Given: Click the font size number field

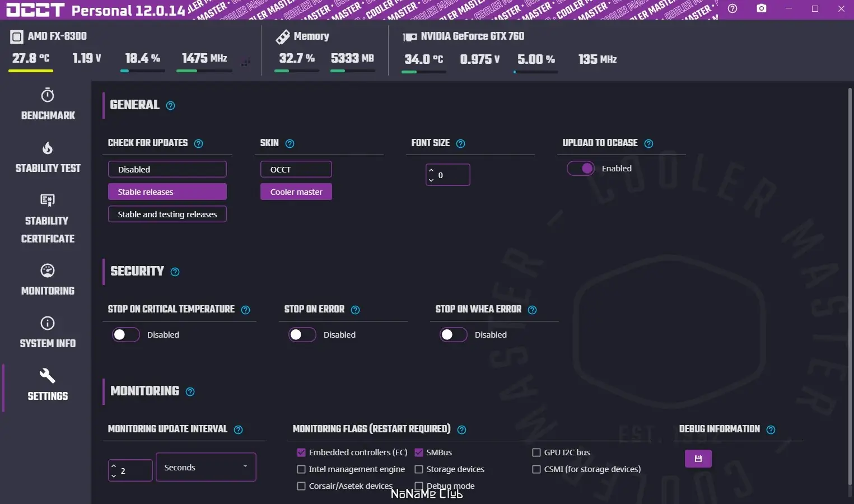Looking at the screenshot, I should click(448, 175).
